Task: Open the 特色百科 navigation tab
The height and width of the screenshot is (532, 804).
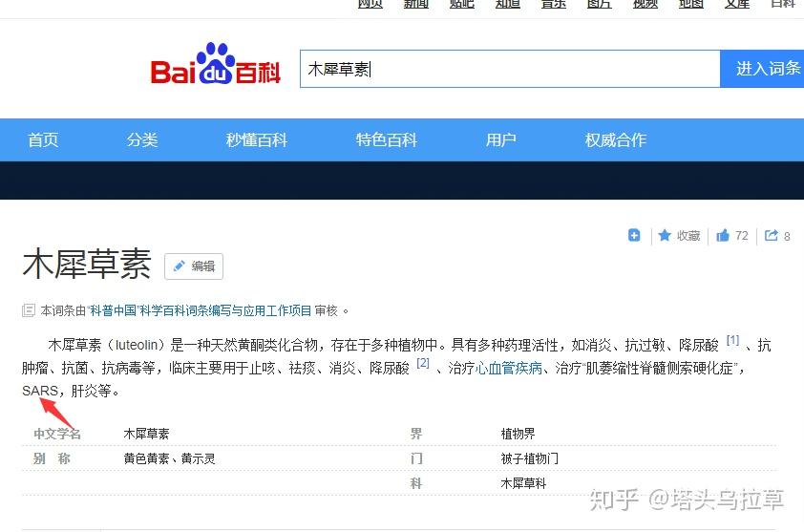Action: pos(387,140)
